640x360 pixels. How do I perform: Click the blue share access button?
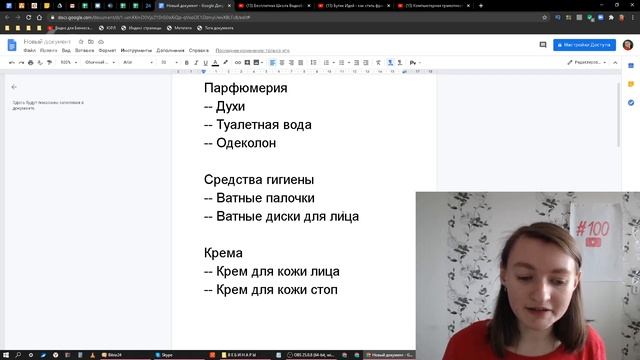pos(584,45)
